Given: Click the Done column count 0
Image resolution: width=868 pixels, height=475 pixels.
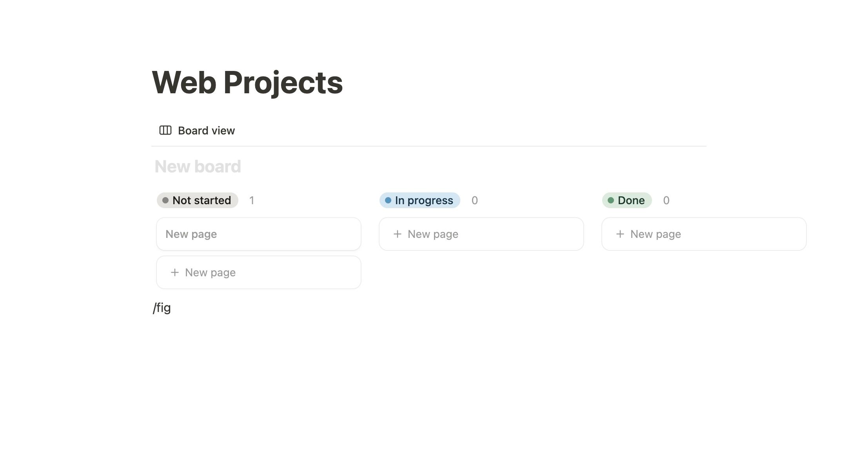Looking at the screenshot, I should [x=666, y=200].
